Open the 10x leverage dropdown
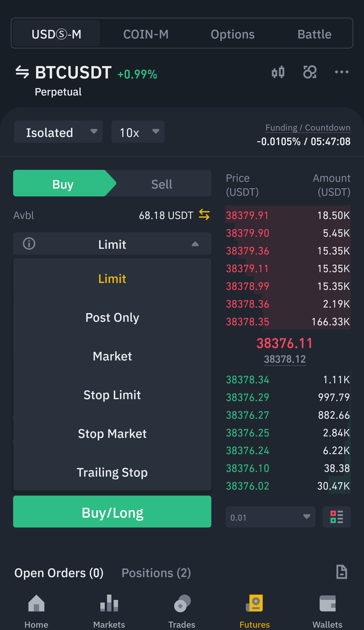Image resolution: width=364 pixels, height=630 pixels. (x=138, y=132)
